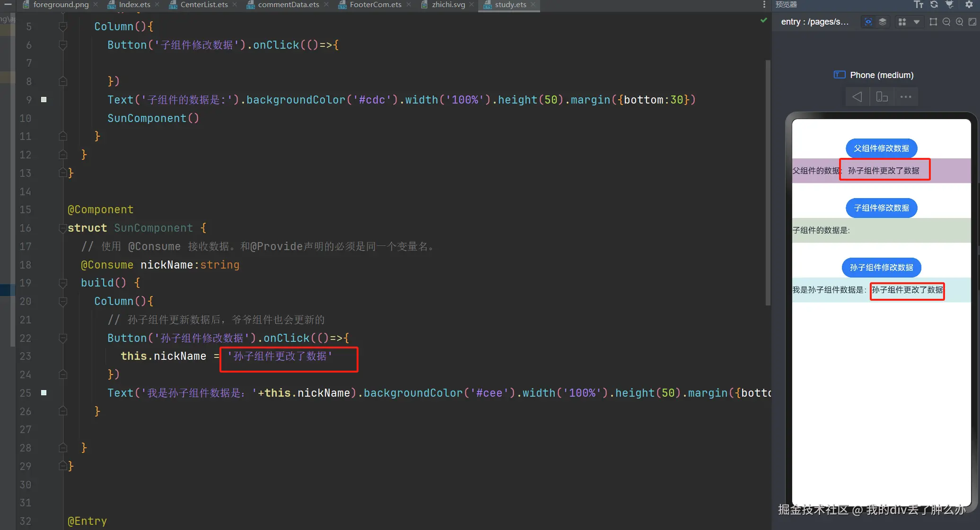Click the font size Tt icon in previewer

(919, 5)
